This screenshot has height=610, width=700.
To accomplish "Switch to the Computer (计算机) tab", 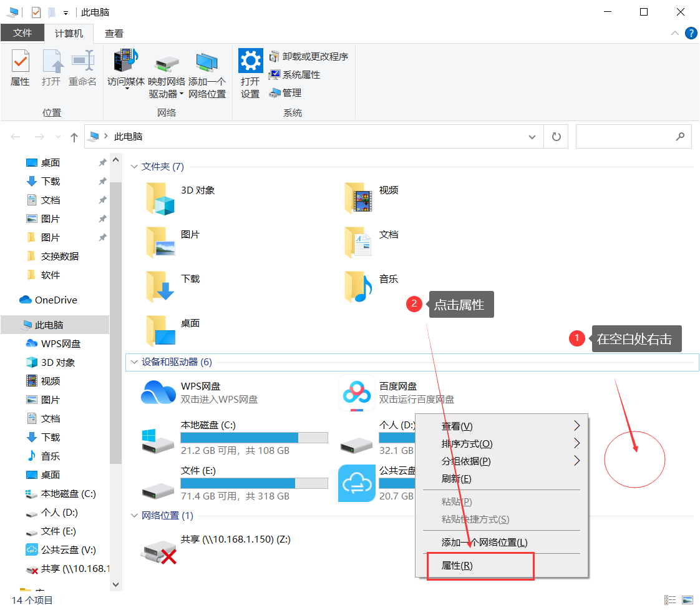I will (69, 34).
